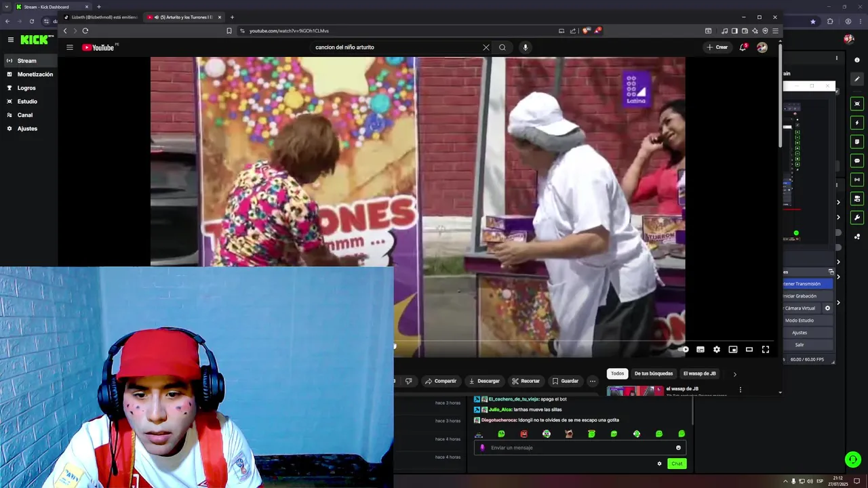868x488 pixels.
Task: Open el wasap de JB video thumbnail
Action: 635,391
